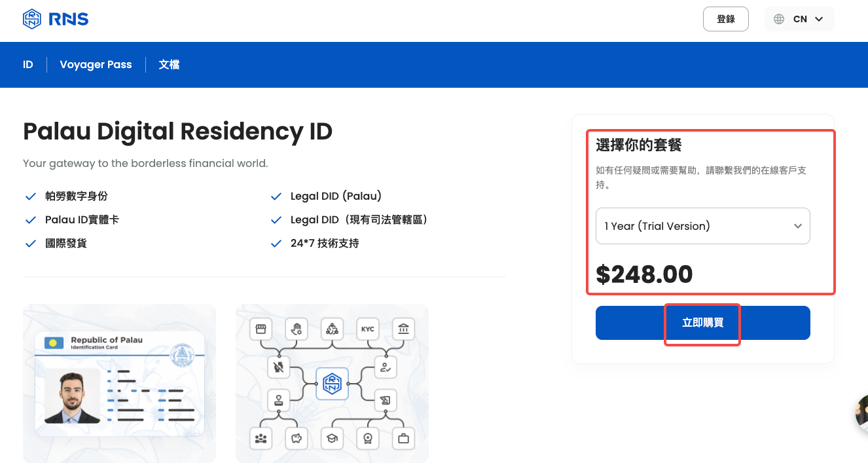The width and height of the screenshot is (868, 463).
Task: Click the bank building icon in diagram
Action: click(403, 329)
